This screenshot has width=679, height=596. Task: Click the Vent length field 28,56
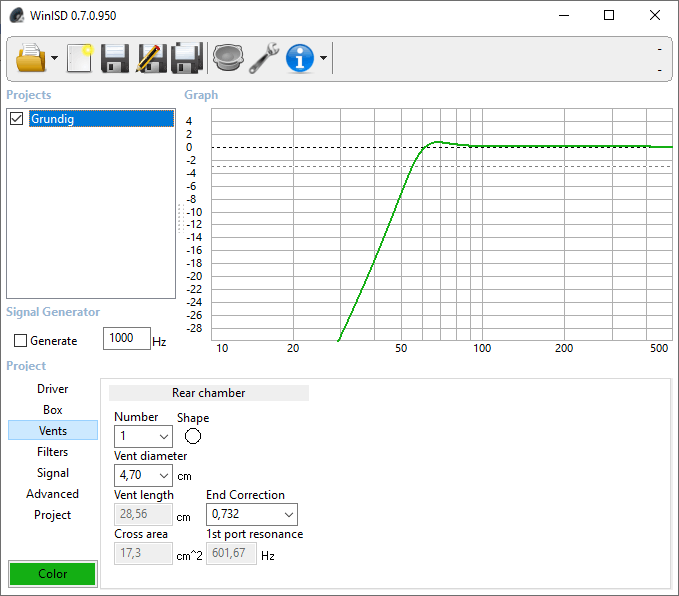click(x=143, y=514)
